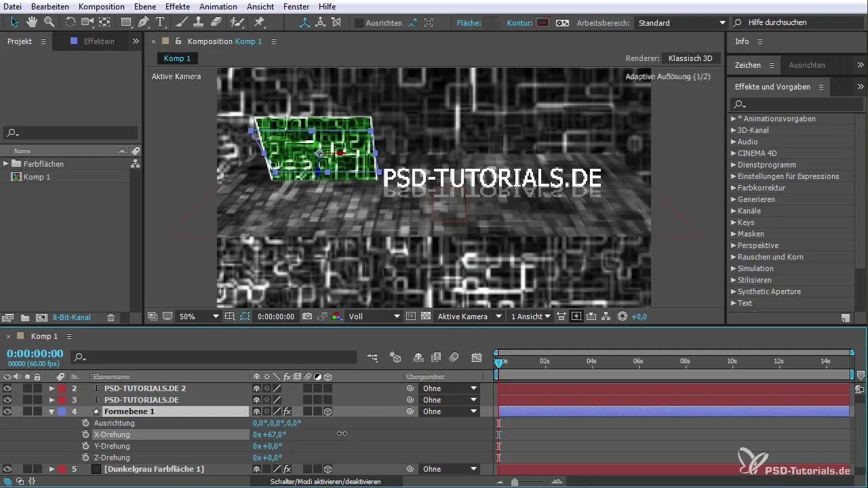Open Aktive Kamera view dropdown
The height and width of the screenshot is (488, 868).
pyautogui.click(x=470, y=317)
